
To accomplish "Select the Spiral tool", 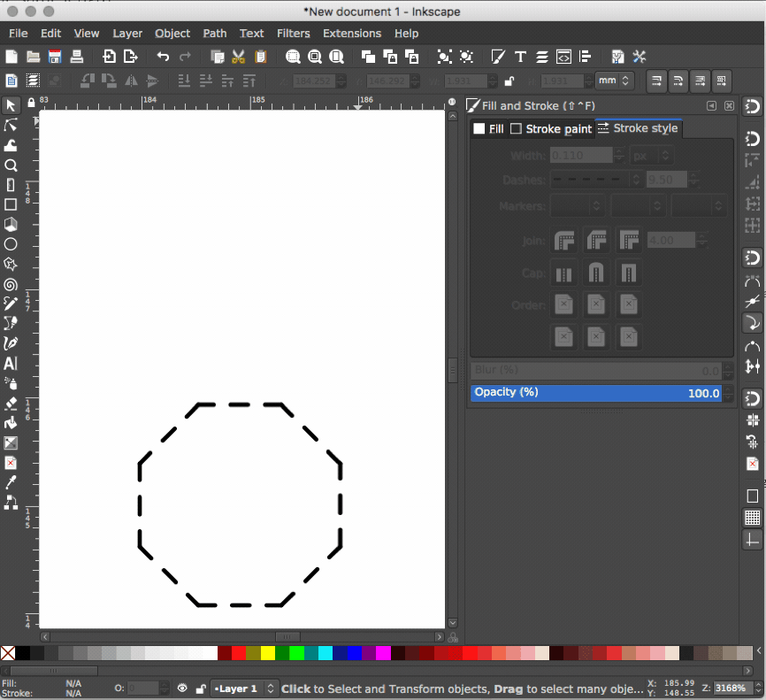I will point(11,283).
